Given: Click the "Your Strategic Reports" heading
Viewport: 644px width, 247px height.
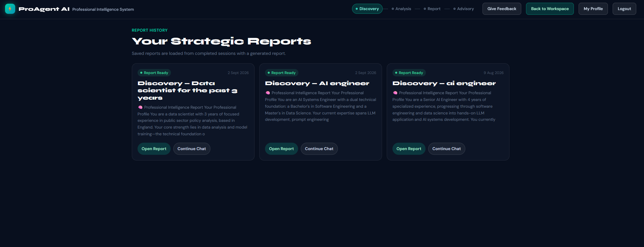Looking at the screenshot, I should pos(222,41).
